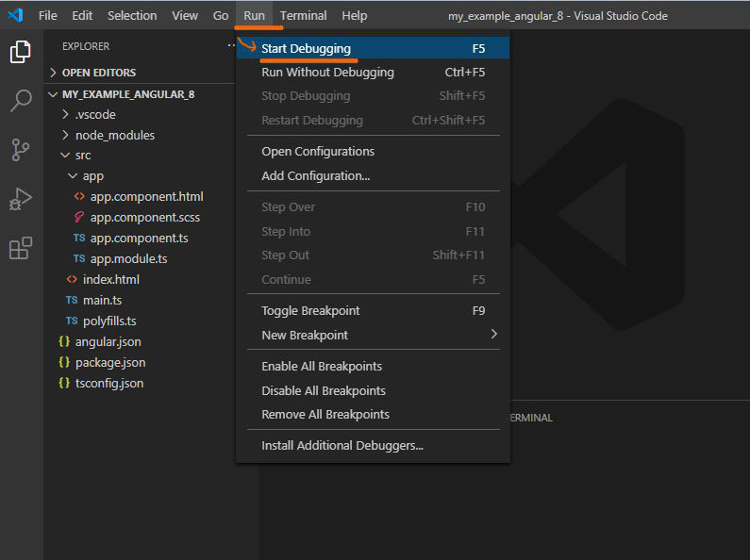Click the VS Code logo icon
The height and width of the screenshot is (560, 750).
click(15, 15)
